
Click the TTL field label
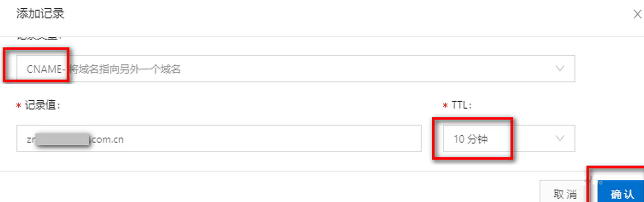(x=461, y=105)
